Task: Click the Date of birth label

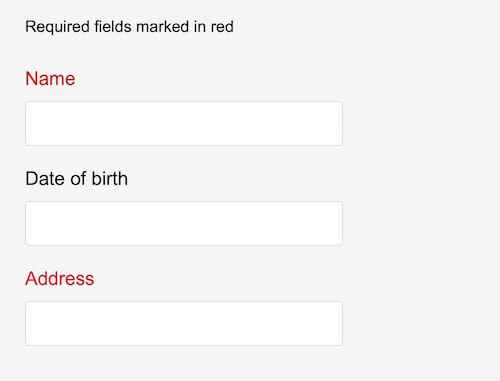Action: [77, 179]
